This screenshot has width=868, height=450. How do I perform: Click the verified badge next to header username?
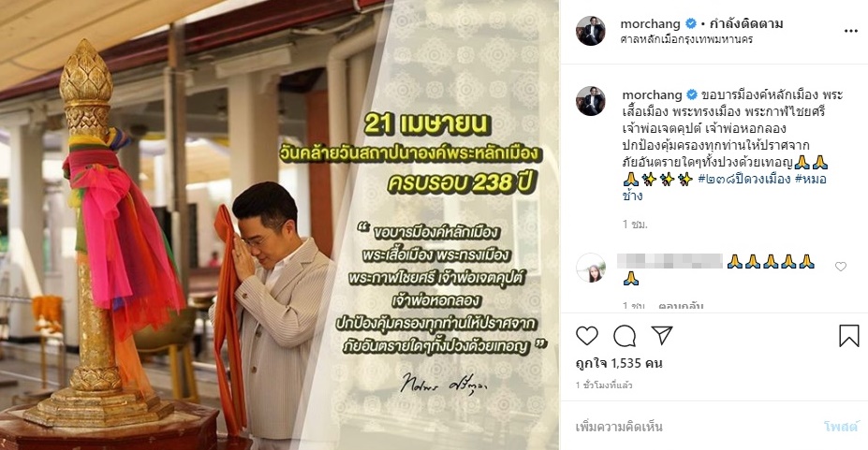click(690, 23)
